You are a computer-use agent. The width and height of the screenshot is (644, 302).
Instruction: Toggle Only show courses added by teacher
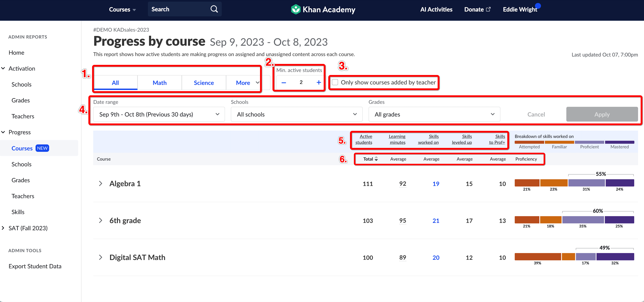click(335, 82)
